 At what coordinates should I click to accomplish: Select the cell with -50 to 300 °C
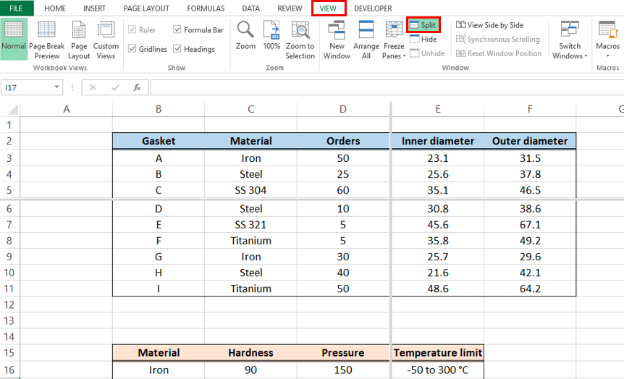(x=438, y=370)
